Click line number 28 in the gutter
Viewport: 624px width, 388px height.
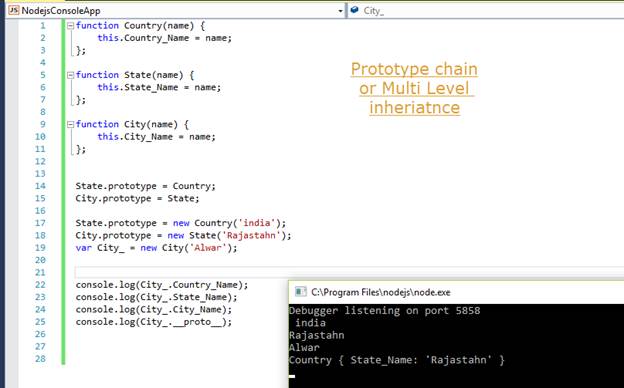[x=40, y=359]
